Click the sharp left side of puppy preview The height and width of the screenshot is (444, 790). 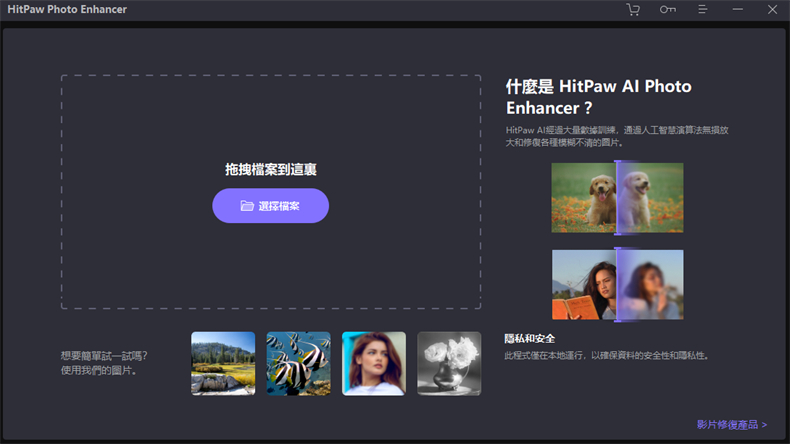[x=584, y=197]
